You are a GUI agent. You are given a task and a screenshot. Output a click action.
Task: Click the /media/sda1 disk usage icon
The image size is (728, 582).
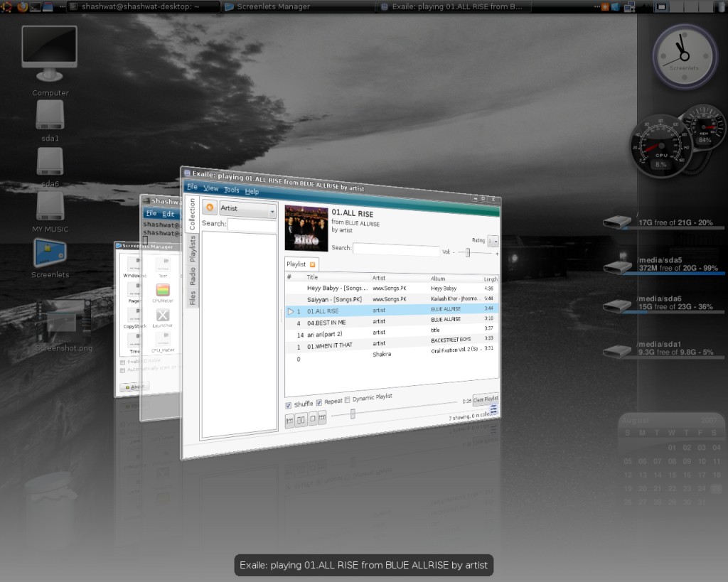click(x=618, y=351)
